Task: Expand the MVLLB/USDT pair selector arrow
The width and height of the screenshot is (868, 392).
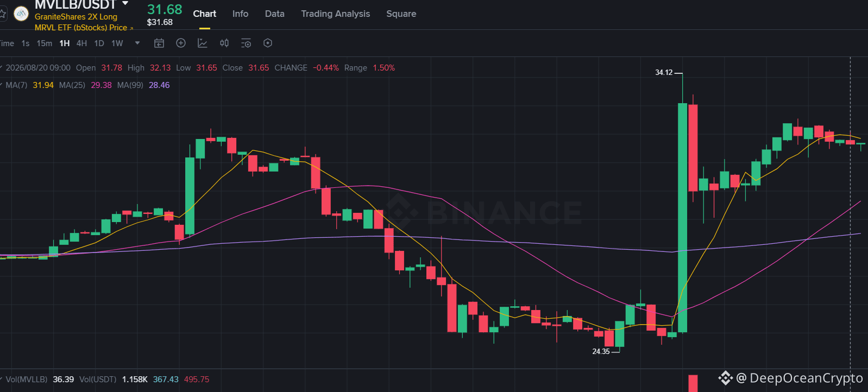Action: coord(125,3)
